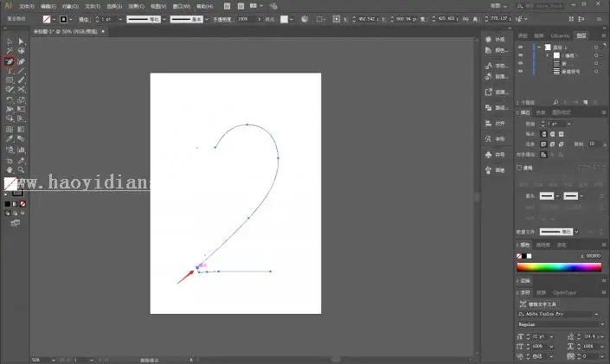Open the fill color dropdown in control bar
Screen dimensions: 610x364
pos(54,19)
